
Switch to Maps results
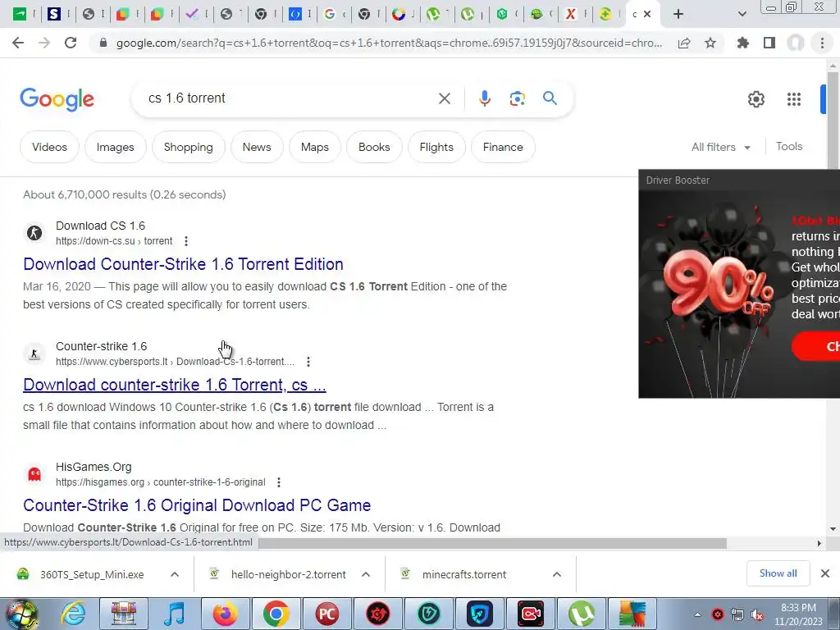314,147
